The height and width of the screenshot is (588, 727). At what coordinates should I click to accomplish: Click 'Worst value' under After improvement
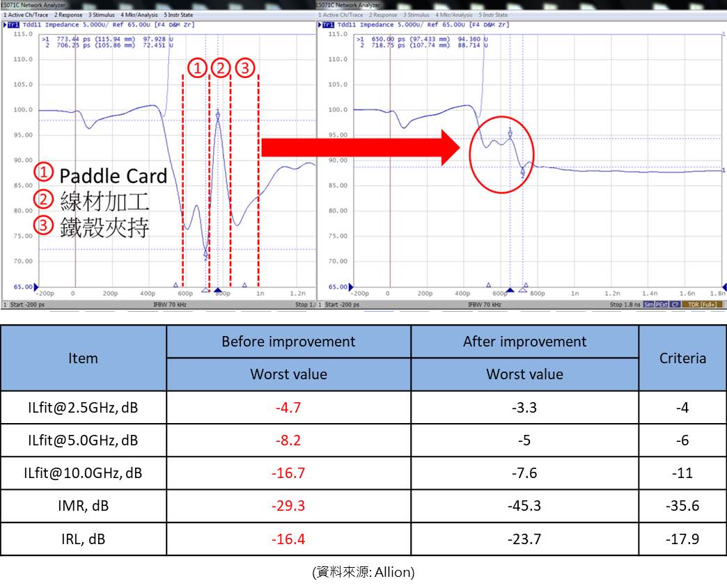click(524, 374)
